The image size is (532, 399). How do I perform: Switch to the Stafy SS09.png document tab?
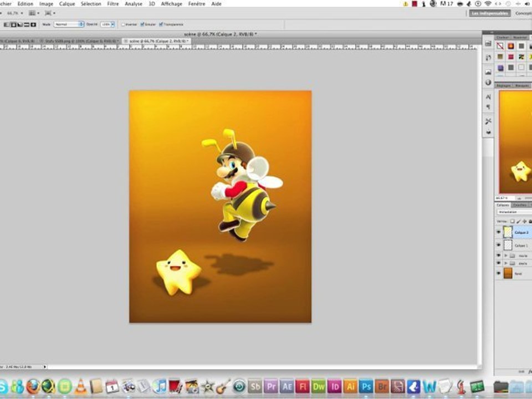coord(79,41)
